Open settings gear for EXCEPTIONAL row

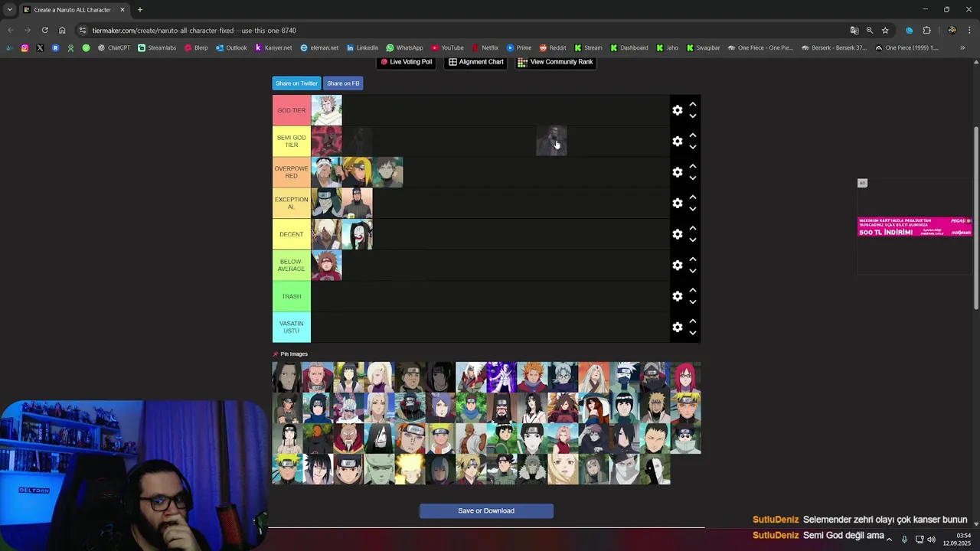point(678,204)
